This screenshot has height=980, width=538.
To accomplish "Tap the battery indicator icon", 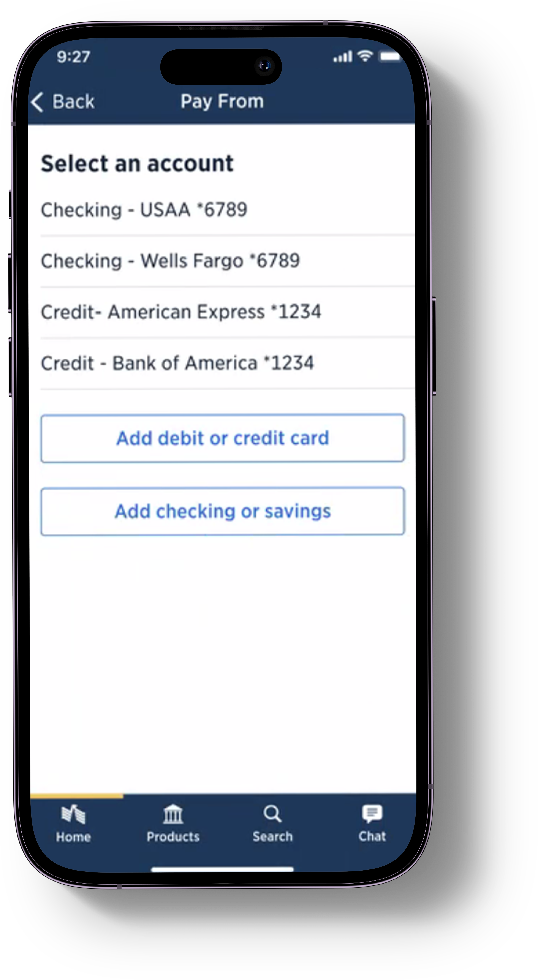I will point(390,56).
